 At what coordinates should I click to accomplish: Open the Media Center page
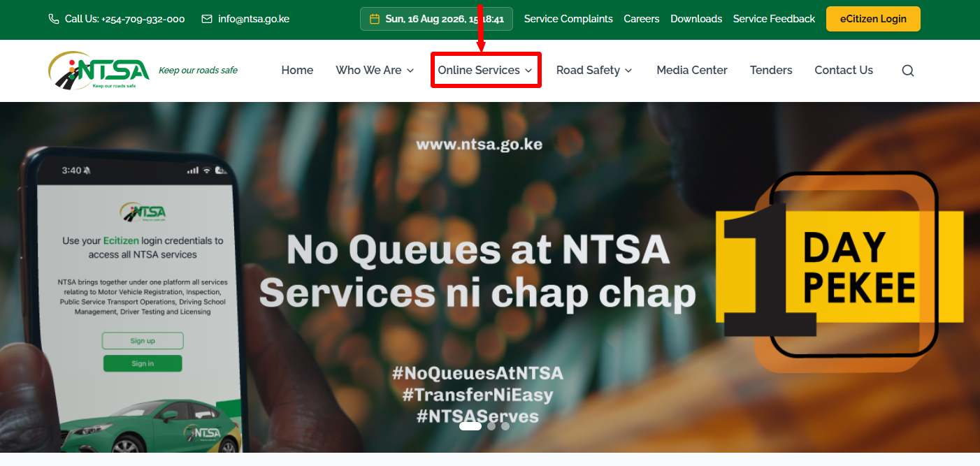coord(692,70)
